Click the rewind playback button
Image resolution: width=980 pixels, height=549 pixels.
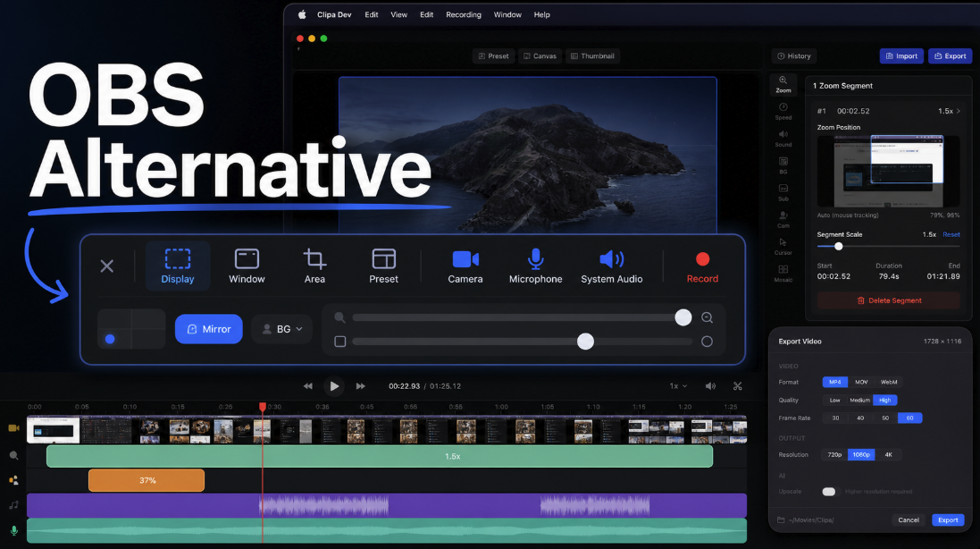tap(307, 386)
